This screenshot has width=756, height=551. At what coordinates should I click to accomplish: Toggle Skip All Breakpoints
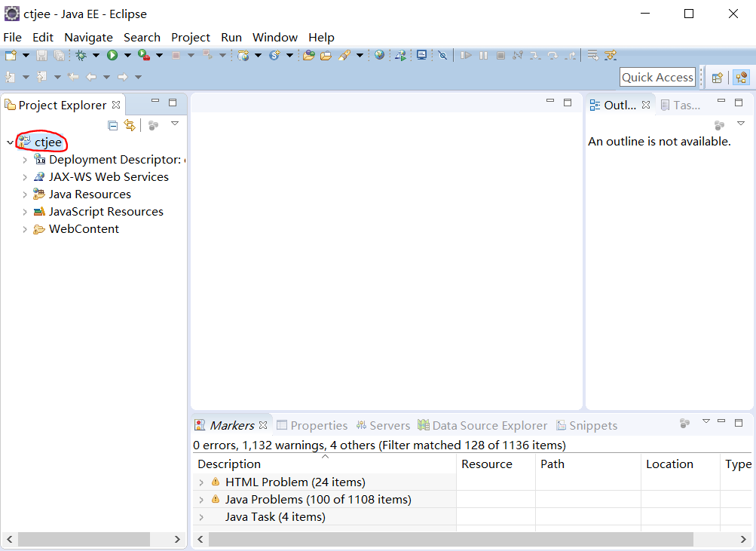tap(442, 56)
